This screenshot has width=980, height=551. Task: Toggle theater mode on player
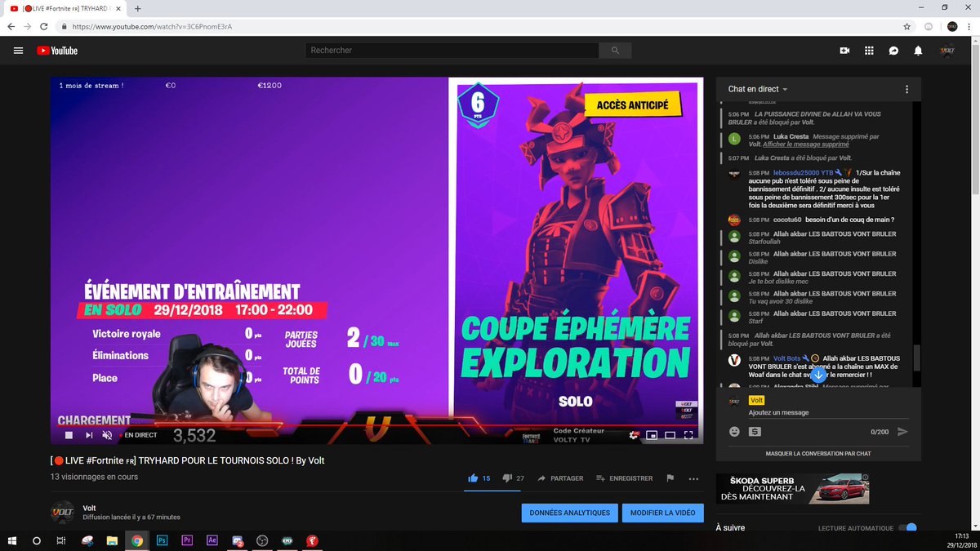[670, 435]
